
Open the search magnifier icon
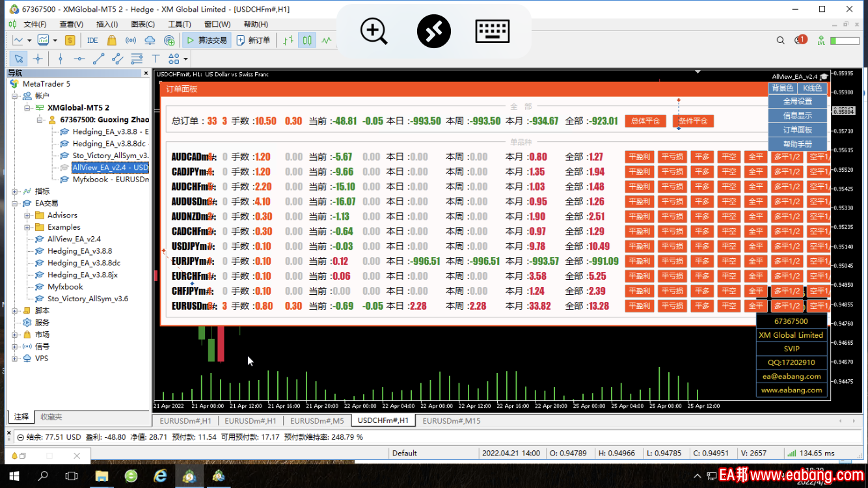coord(781,40)
